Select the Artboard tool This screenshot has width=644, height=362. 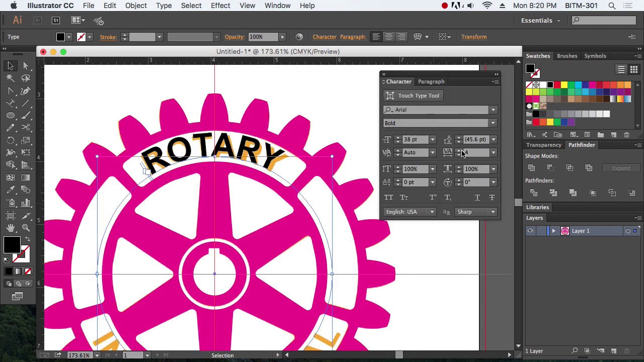[x=11, y=216]
